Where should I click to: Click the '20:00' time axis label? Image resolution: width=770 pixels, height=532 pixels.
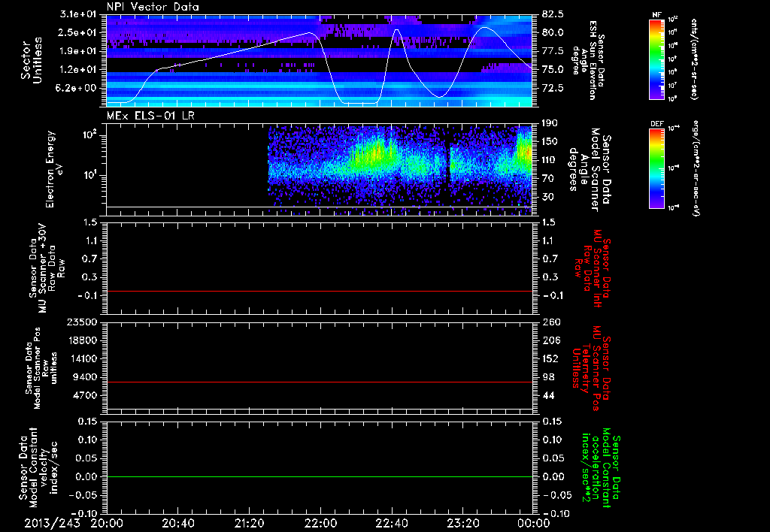tap(107, 523)
